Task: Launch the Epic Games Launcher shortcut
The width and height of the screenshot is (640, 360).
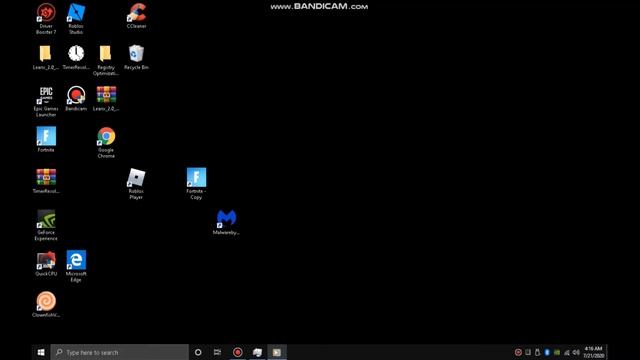Action: (46, 101)
